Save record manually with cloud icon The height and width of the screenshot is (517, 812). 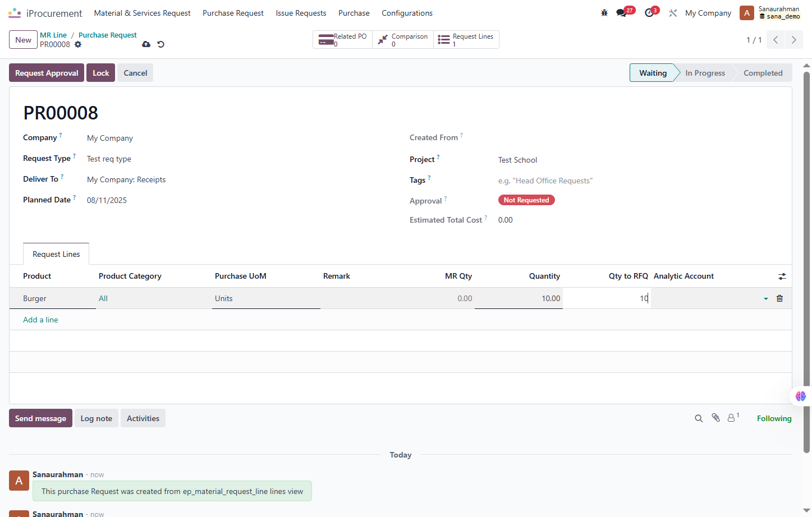146,44
